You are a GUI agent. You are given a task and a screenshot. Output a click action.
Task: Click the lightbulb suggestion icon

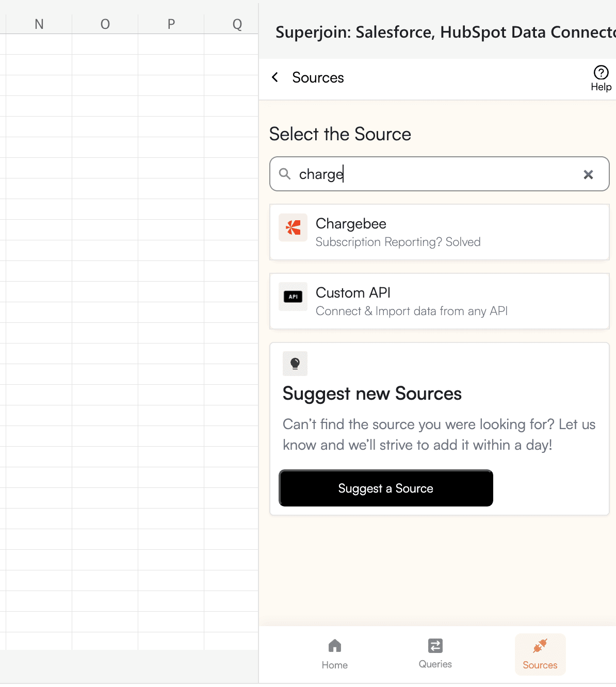click(x=295, y=364)
